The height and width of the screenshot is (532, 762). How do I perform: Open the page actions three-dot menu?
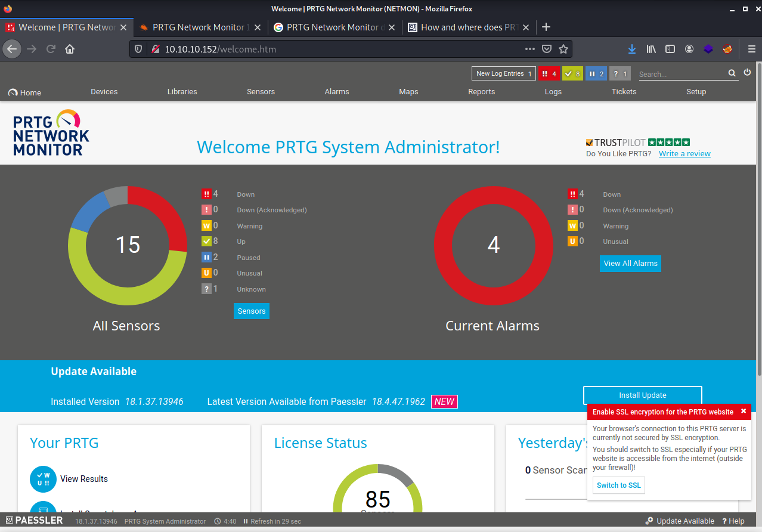(x=530, y=49)
